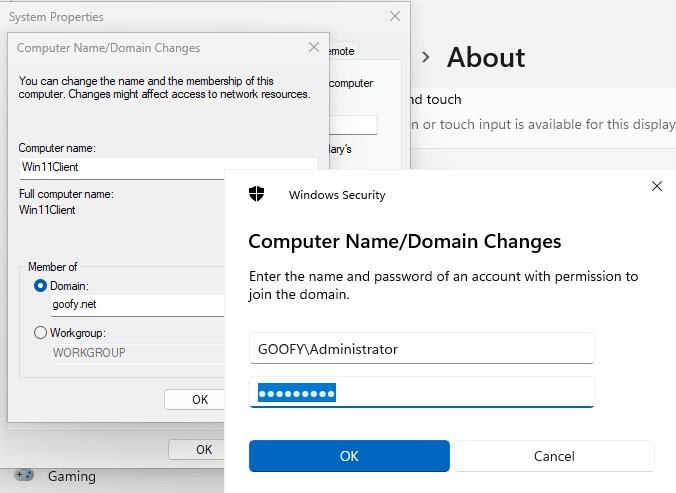This screenshot has width=676, height=493.
Task: Click the Computer name field with Win11Client
Action: tap(169, 168)
